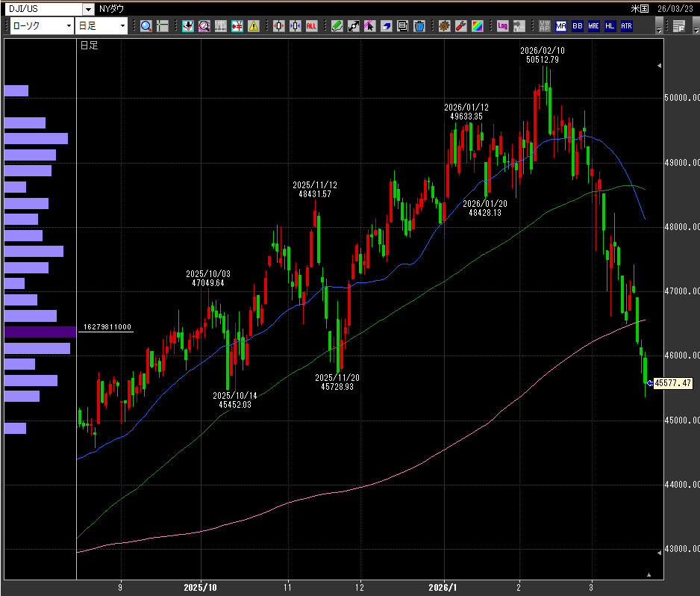The width and height of the screenshot is (700, 596).
Task: Click the red yen arrow icon
Action: click(237, 26)
